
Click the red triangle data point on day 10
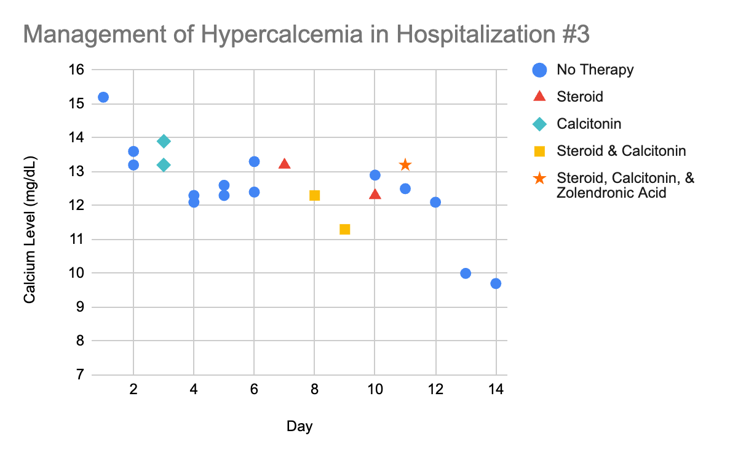(x=375, y=194)
